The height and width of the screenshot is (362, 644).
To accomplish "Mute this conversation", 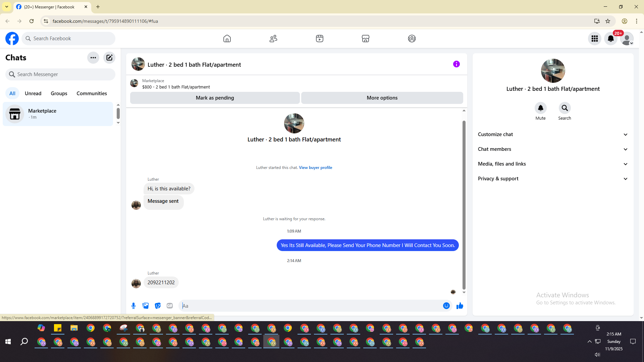I will coord(540,108).
